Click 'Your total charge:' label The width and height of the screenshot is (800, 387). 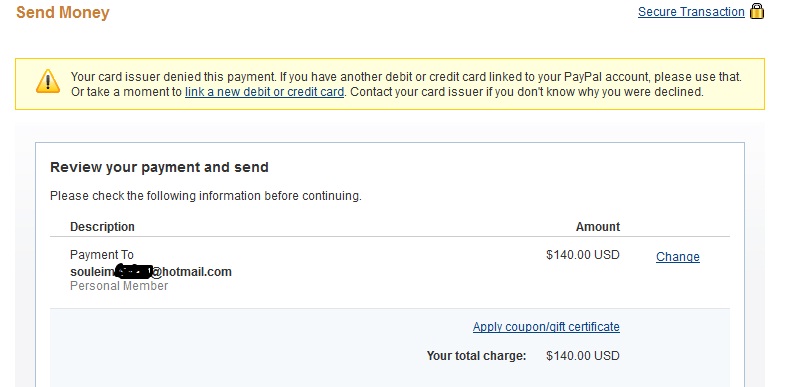[476, 356]
